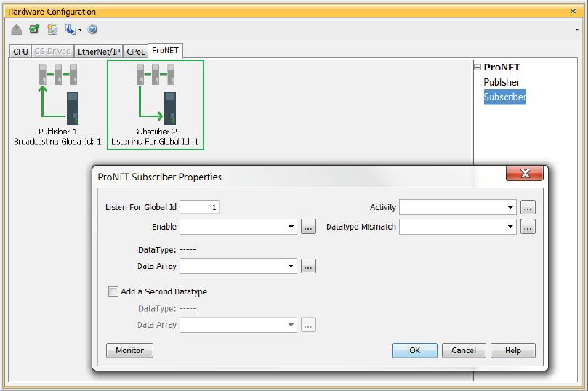Switch to the GS Drives tab
Image resolution: width=588 pixels, height=391 pixels.
(52, 52)
